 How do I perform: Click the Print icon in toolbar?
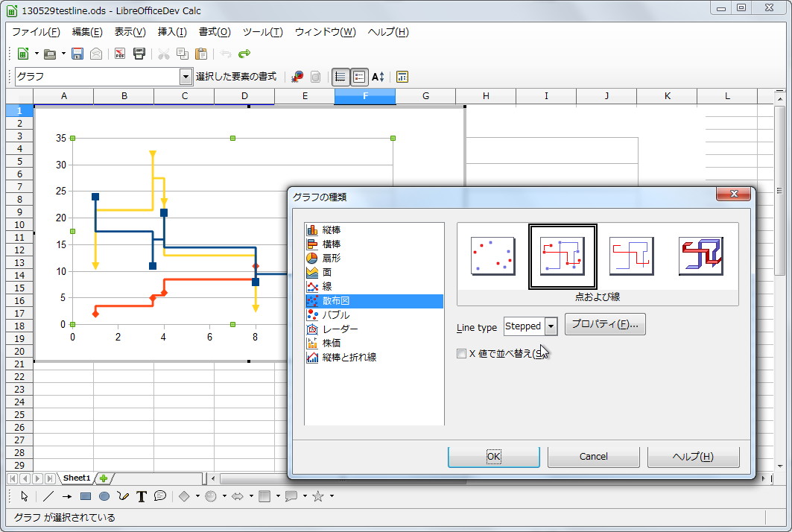coord(139,54)
